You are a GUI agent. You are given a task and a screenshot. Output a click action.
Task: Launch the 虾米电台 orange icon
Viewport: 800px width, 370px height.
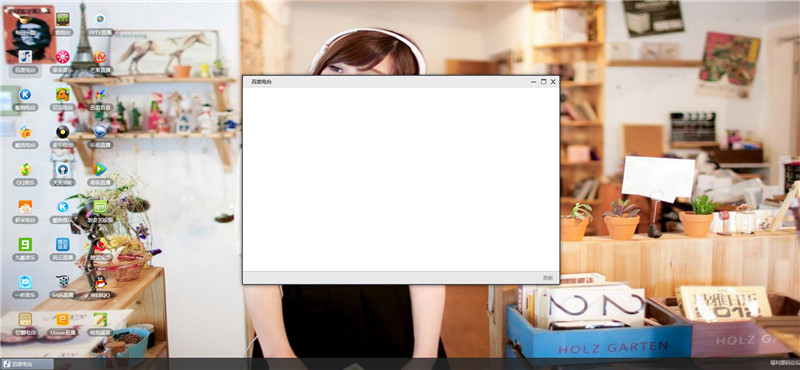[25, 211]
